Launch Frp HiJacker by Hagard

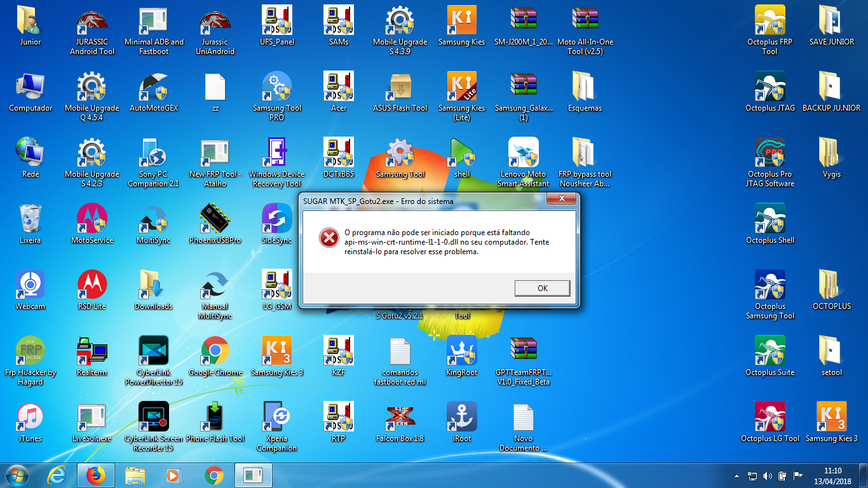[31, 361]
